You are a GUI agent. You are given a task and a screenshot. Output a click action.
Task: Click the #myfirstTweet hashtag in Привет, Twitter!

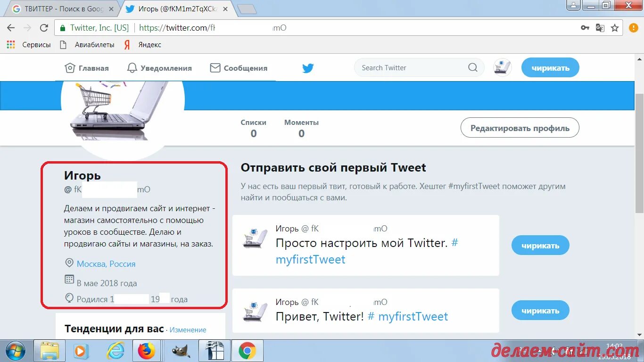tap(408, 316)
